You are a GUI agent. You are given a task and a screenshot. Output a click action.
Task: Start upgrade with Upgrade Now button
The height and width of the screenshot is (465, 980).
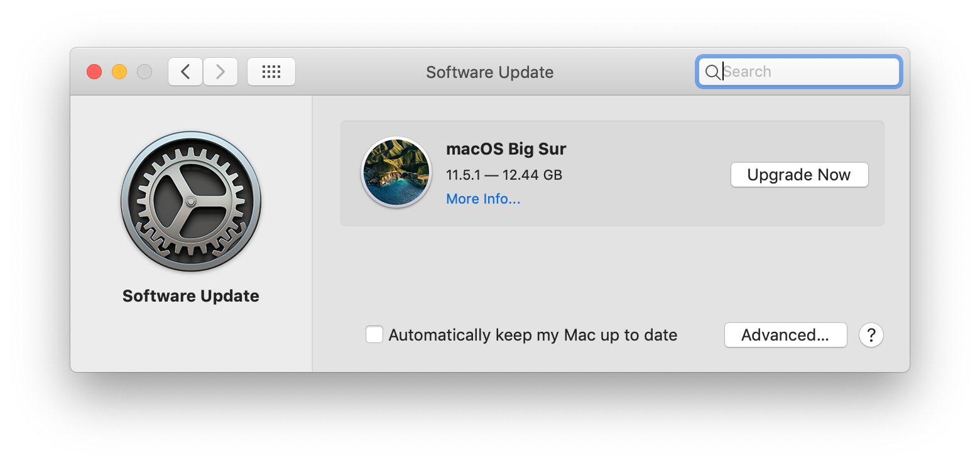pyautogui.click(x=799, y=175)
